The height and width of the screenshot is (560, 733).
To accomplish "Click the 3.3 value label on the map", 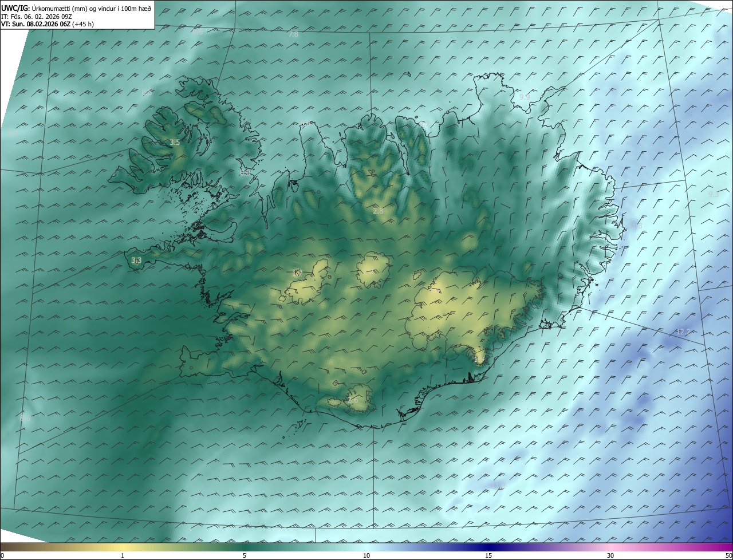I will 136,261.
